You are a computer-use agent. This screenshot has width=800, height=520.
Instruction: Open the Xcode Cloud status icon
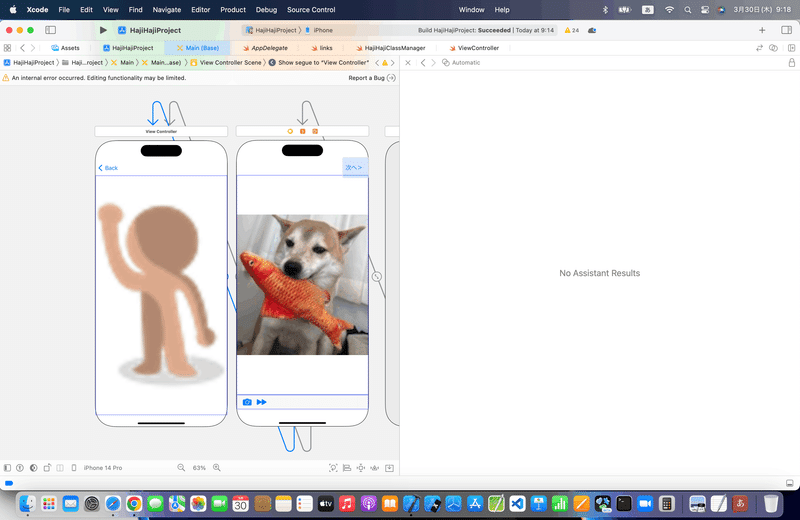point(592,30)
